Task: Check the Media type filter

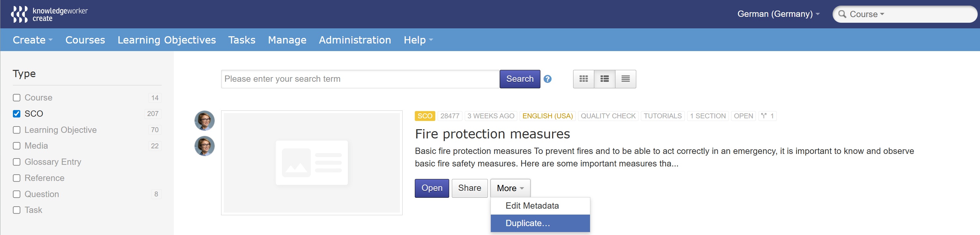Action: tap(17, 146)
